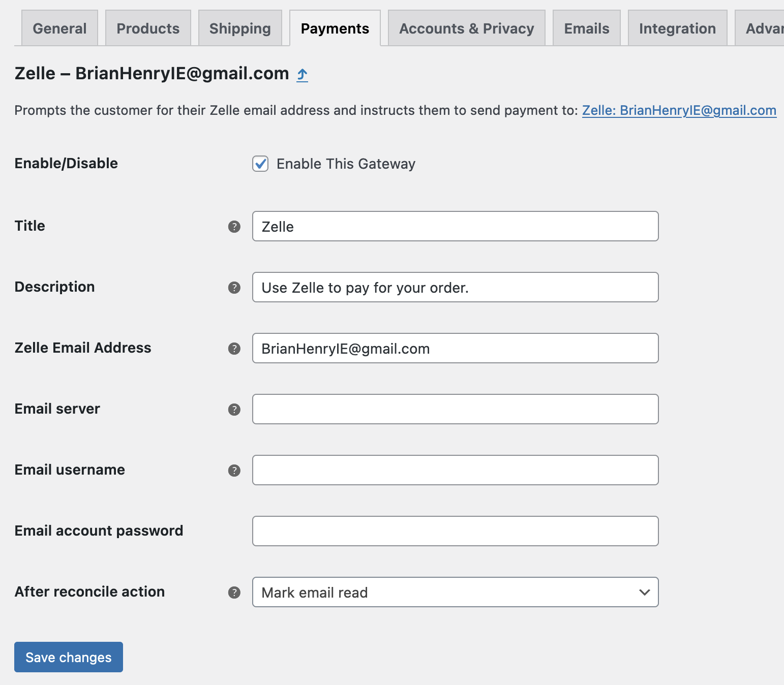Screen dimensions: 784x685
Task: Click the help icon for Email username
Action: tap(234, 471)
